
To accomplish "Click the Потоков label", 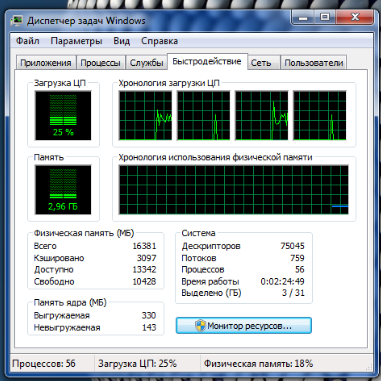I will pos(199,258).
